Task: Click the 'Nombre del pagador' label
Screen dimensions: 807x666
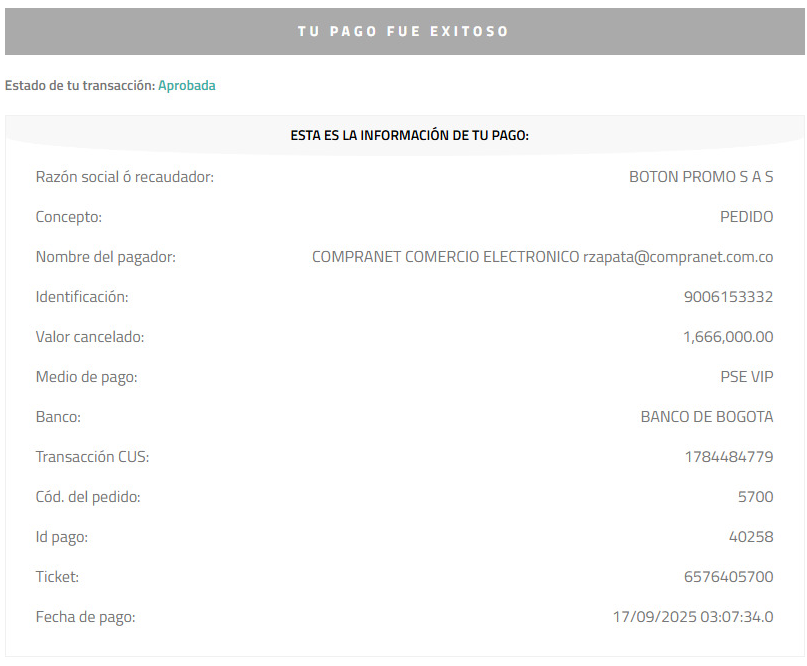Action: (106, 257)
